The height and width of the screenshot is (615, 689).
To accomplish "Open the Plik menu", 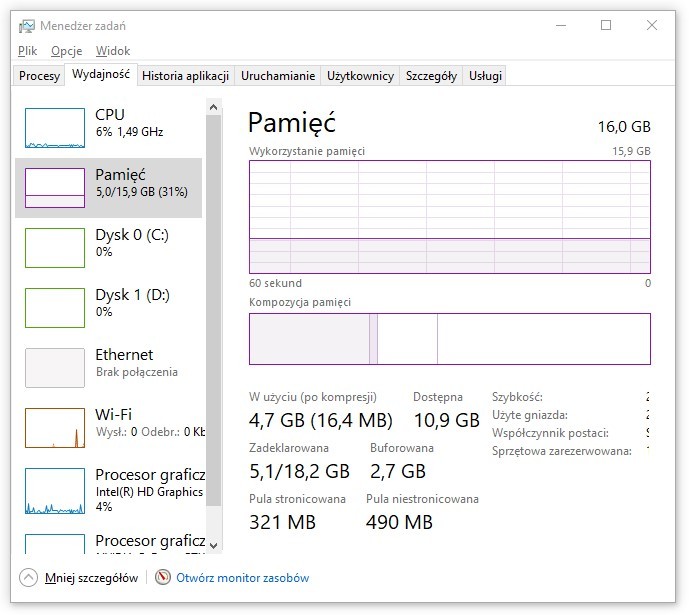I will point(27,51).
